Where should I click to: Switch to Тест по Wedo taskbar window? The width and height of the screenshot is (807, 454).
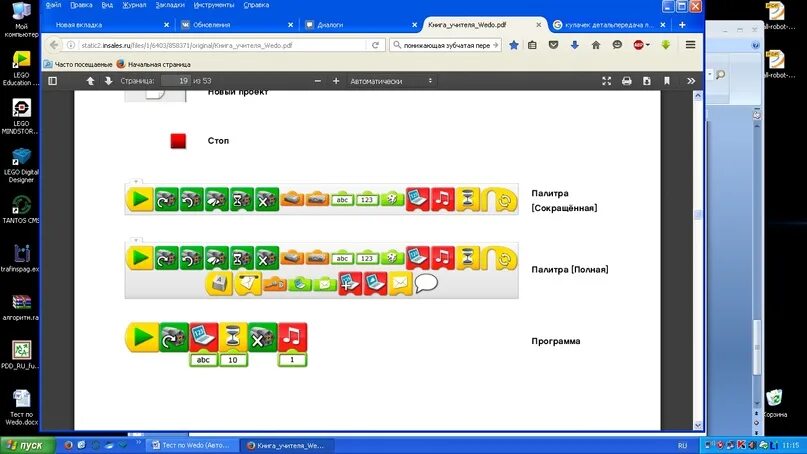click(192, 445)
